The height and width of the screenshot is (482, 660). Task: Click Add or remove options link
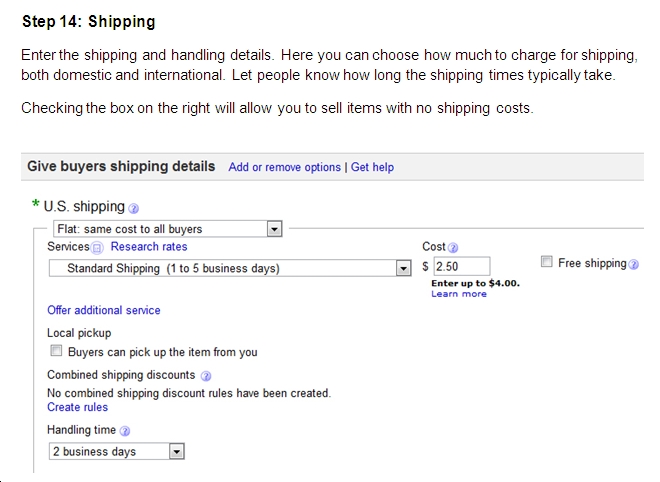pyautogui.click(x=285, y=167)
